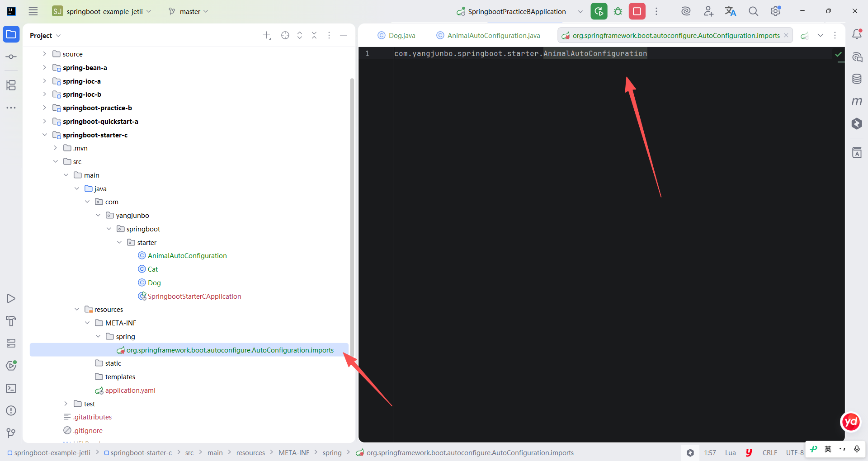The image size is (868, 461).
Task: Open Project view type dropdown
Action: click(45, 35)
